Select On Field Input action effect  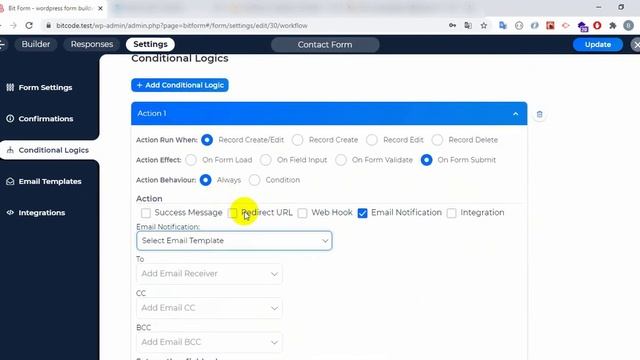click(266, 160)
